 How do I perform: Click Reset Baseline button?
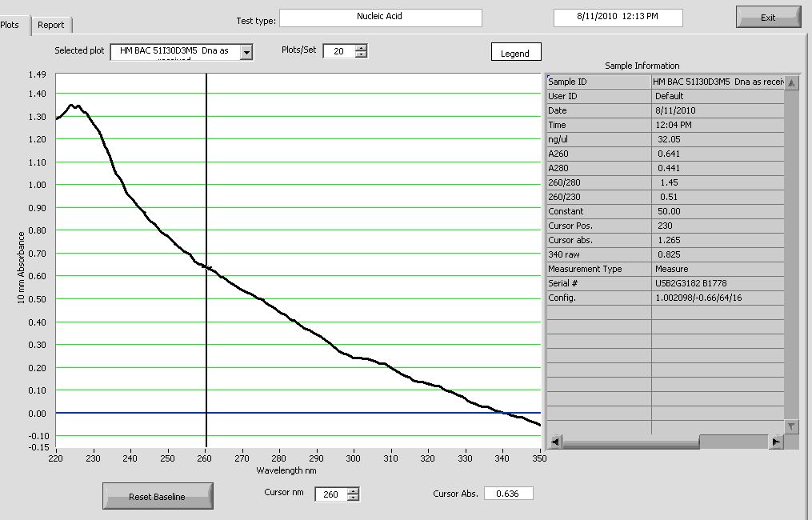pos(158,496)
